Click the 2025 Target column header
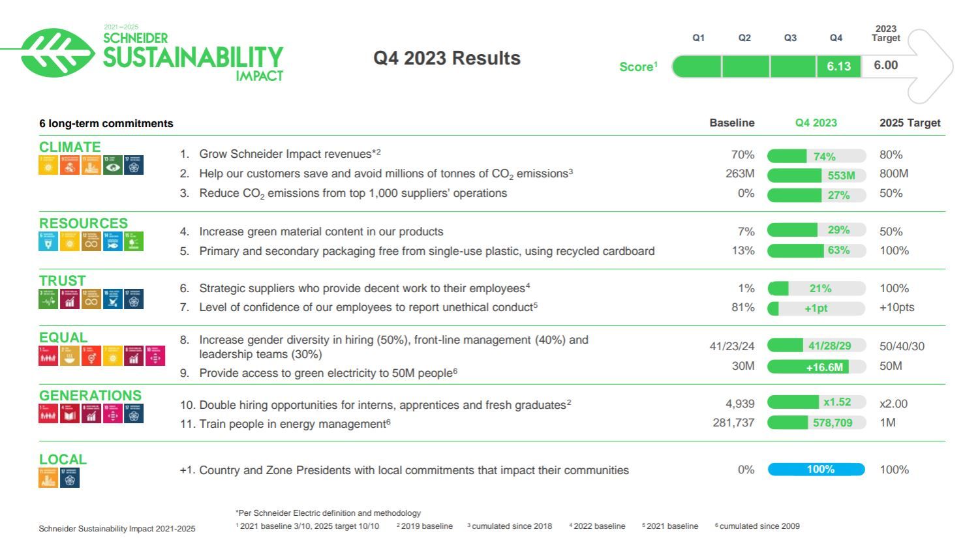The image size is (980, 538). click(910, 123)
